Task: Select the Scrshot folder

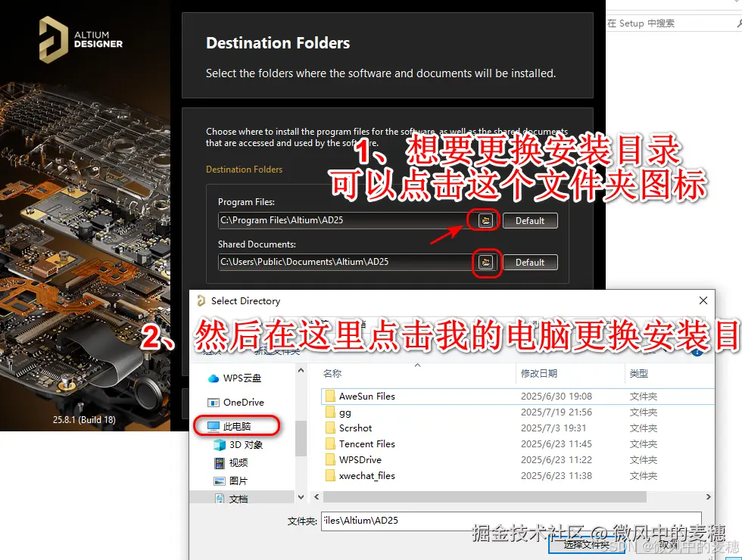Action: point(518,428)
